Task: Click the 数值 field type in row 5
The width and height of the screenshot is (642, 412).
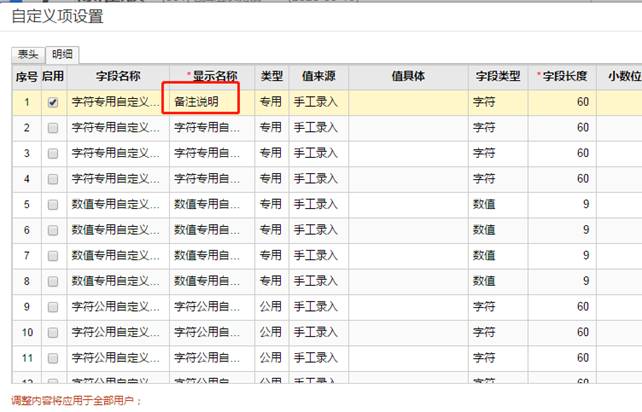Action: [498, 204]
